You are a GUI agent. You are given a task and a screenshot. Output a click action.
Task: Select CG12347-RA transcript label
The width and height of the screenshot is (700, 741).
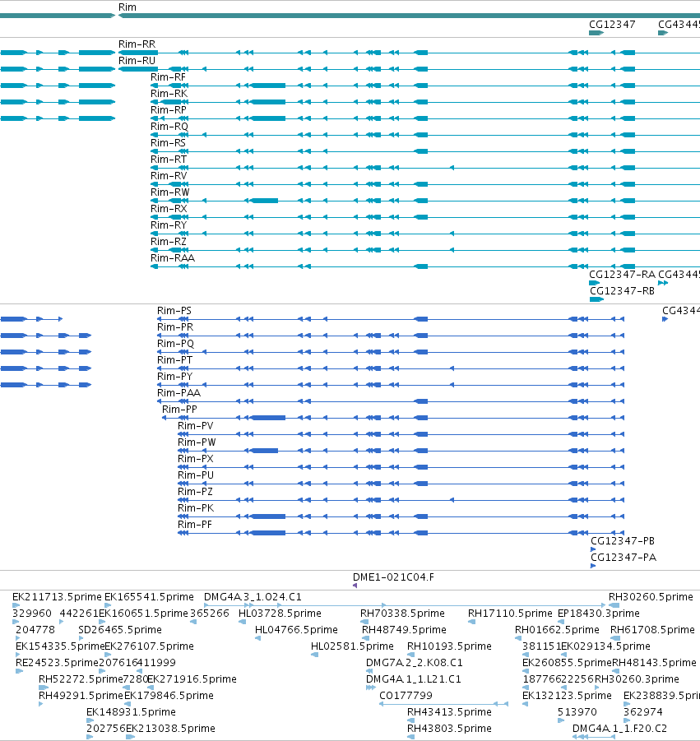(622, 275)
